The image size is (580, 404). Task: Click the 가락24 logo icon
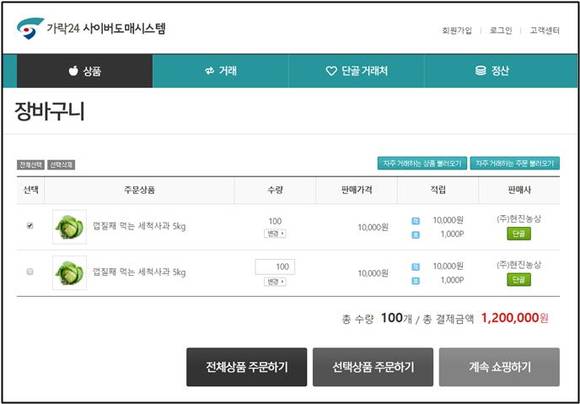click(x=31, y=28)
